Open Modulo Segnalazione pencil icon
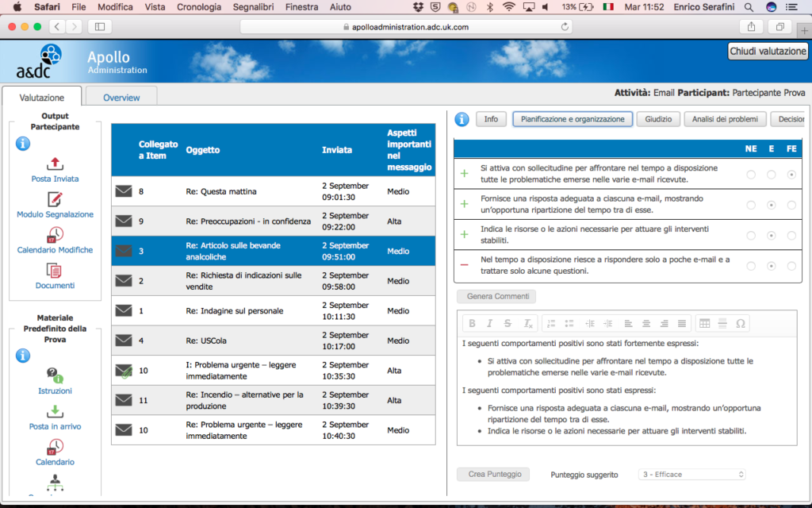The width and height of the screenshot is (812, 508). pos(55,199)
